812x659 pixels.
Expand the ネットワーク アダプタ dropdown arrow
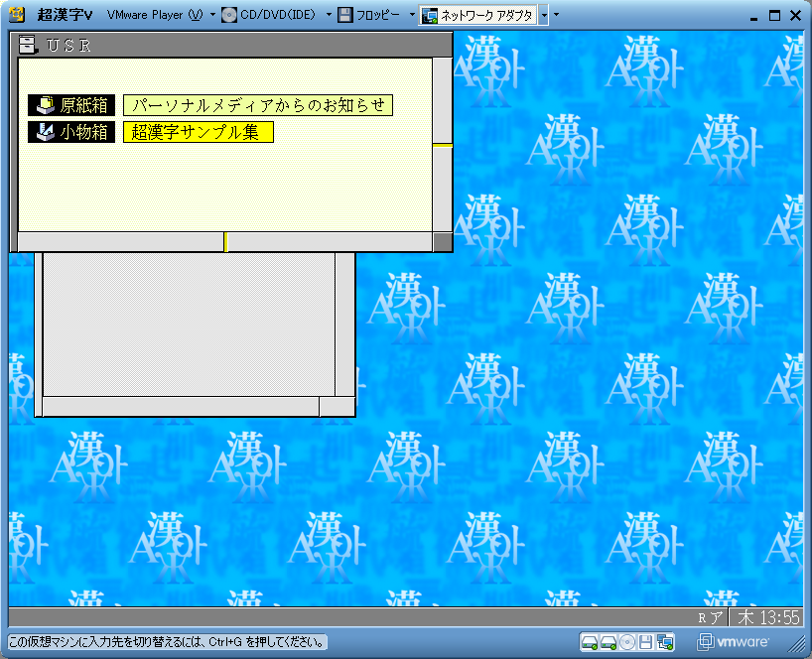click(x=544, y=15)
